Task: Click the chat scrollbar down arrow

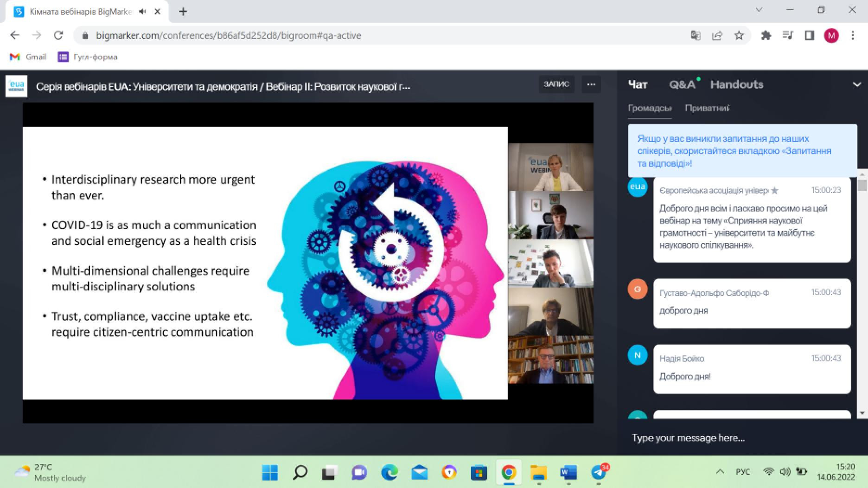Action: (862, 413)
